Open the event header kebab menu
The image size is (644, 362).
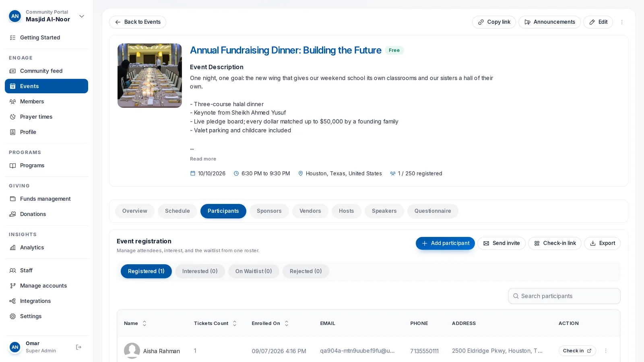(x=622, y=22)
